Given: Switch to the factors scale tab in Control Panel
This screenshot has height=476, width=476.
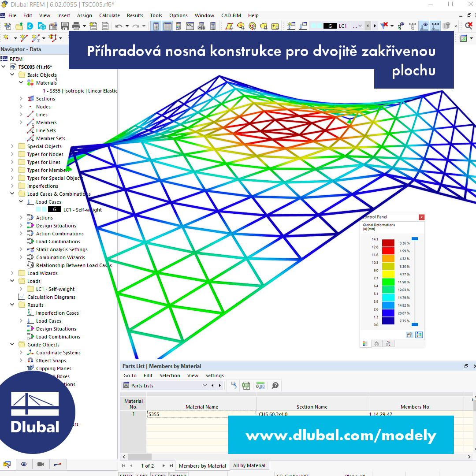Looking at the screenshot, I should point(377,344).
